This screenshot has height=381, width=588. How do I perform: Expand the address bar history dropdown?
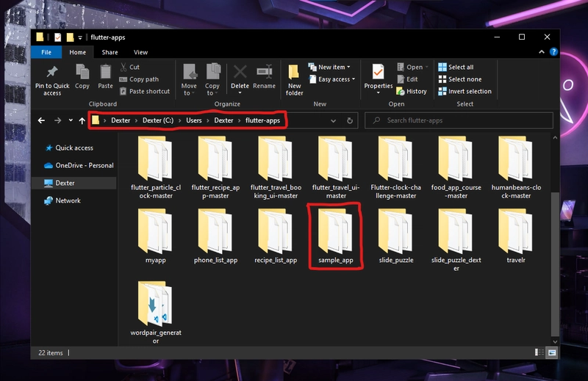point(333,120)
